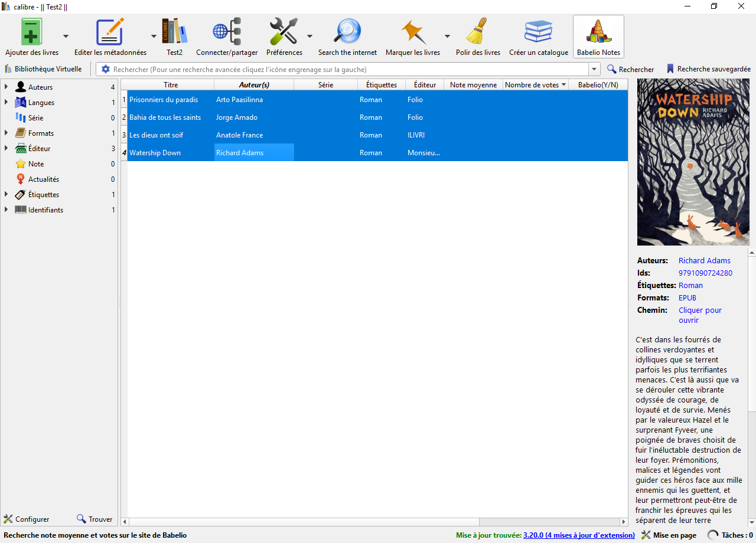This screenshot has height=543, width=756.
Task: Click Créer un catalogue icon
Action: (x=539, y=31)
